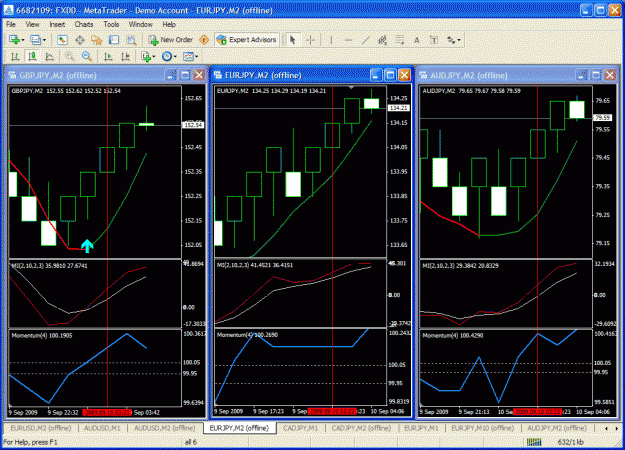Switch to AUDJPY,M2 (offline) bottom tab
This screenshot has height=450, width=625.
(557, 428)
